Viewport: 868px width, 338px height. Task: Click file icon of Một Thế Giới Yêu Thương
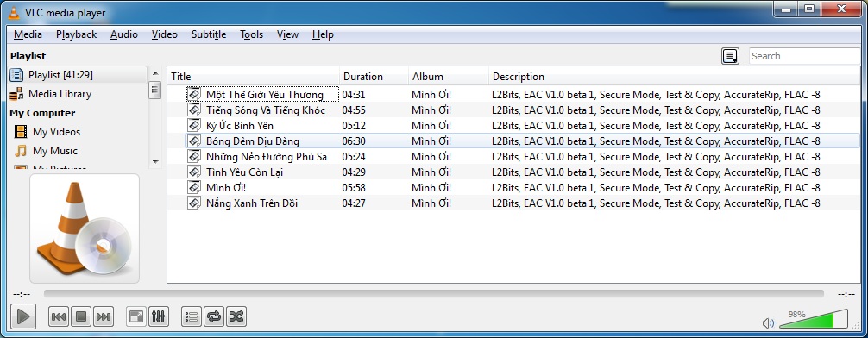194,95
